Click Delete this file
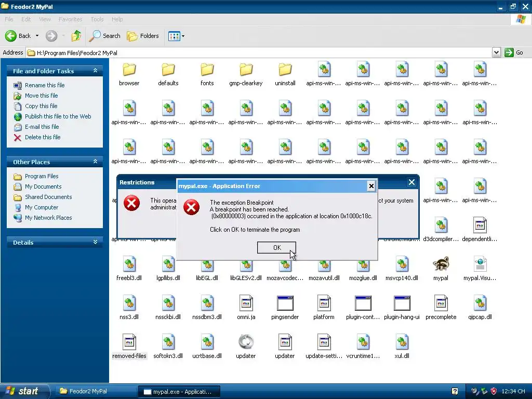 coord(43,137)
